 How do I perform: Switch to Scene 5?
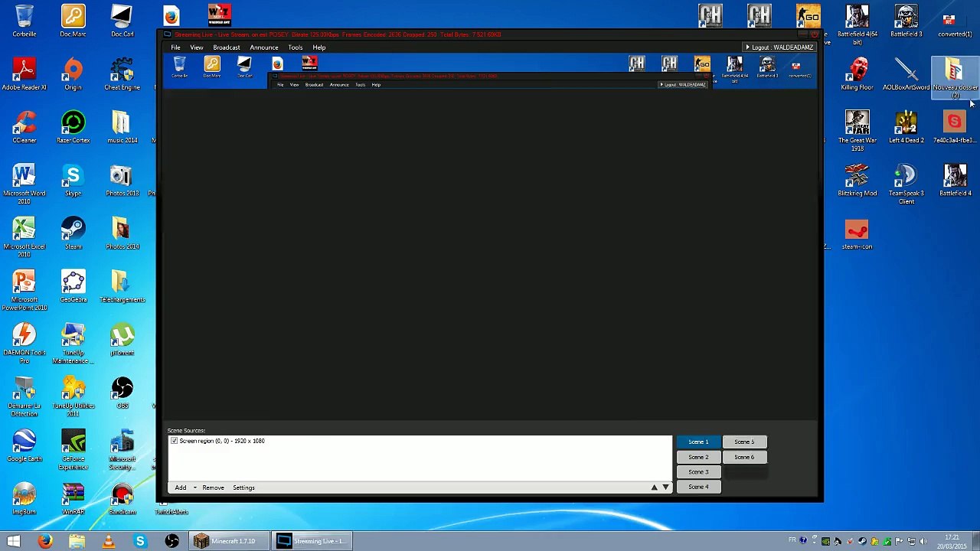744,442
